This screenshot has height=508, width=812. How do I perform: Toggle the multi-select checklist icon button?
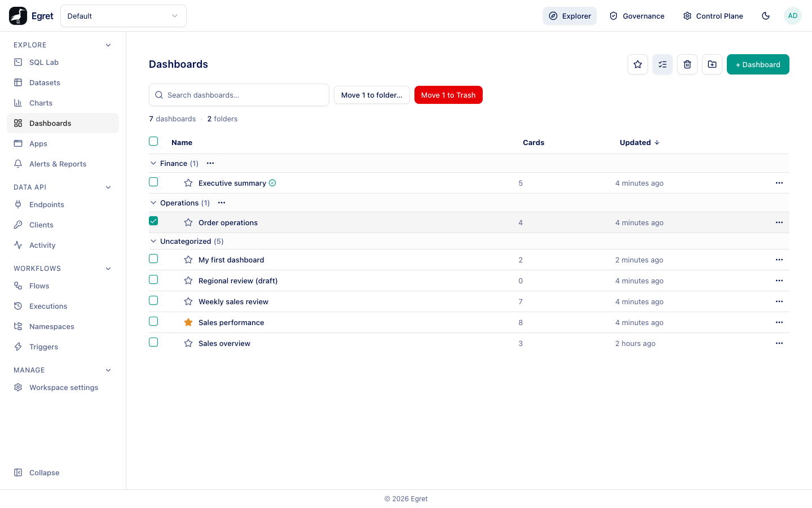(x=663, y=64)
